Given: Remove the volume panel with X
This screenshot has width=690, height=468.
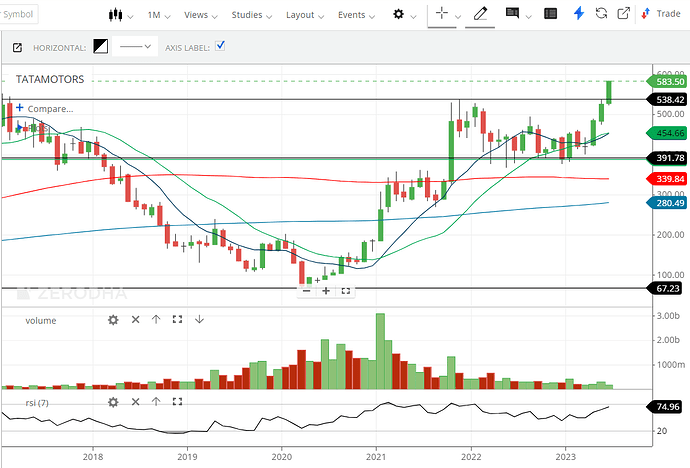Looking at the screenshot, I should pyautogui.click(x=136, y=319).
